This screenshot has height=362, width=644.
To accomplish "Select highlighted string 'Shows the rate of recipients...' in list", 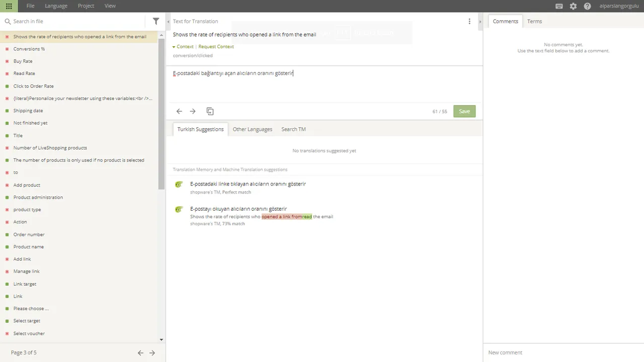I will (x=79, y=37).
